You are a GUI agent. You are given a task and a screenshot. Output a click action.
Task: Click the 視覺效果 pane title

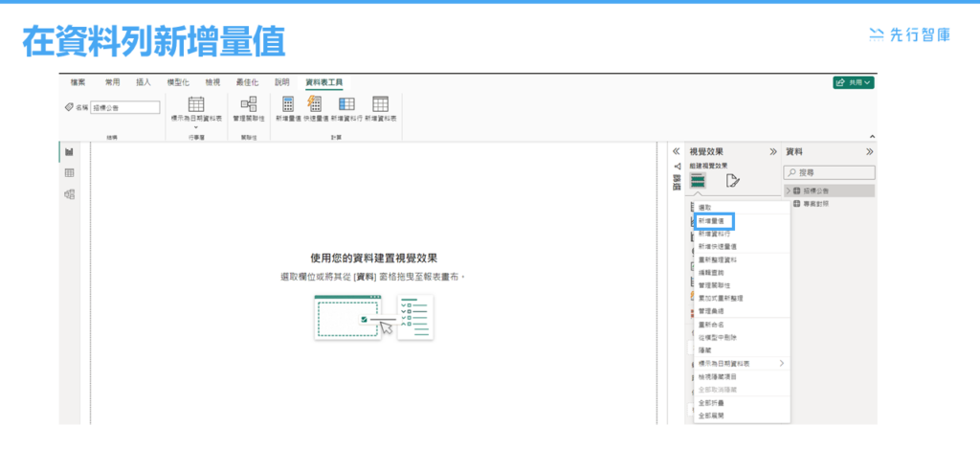point(707,152)
